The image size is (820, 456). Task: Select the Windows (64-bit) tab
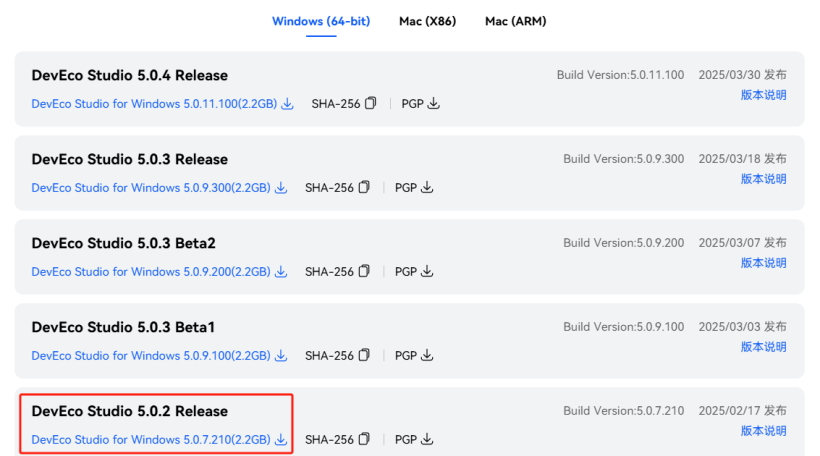(321, 21)
